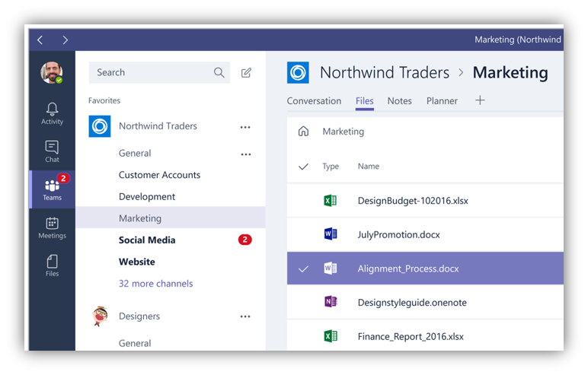Click the Designers team avatar
This screenshot has height=375, width=588.
coord(100,316)
